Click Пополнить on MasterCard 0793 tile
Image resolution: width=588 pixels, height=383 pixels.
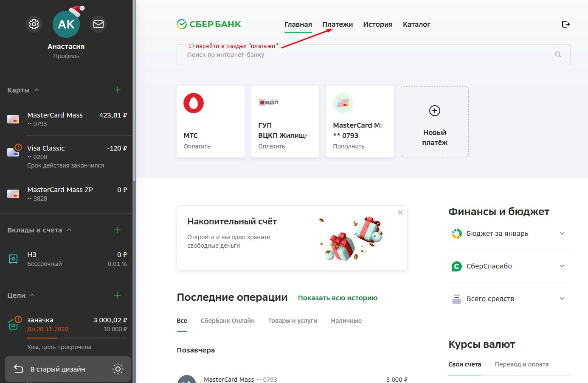click(349, 146)
